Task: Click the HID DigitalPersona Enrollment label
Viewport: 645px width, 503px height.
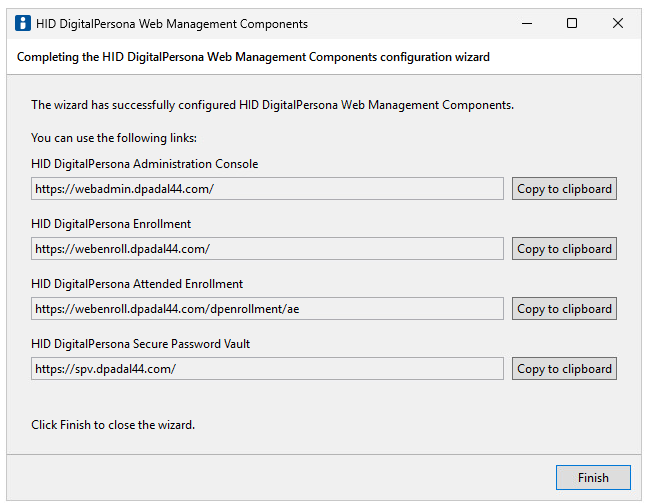Action: 111,224
